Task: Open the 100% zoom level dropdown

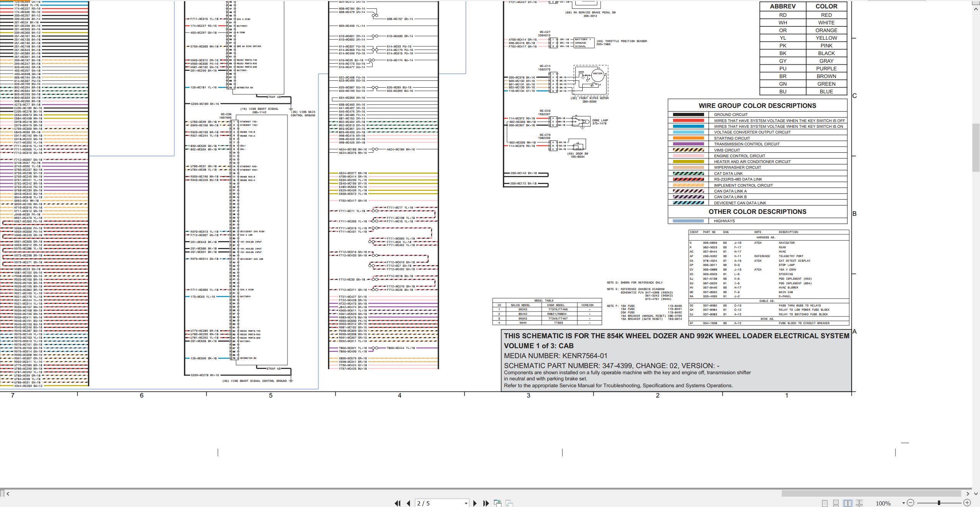Action: 903,503
